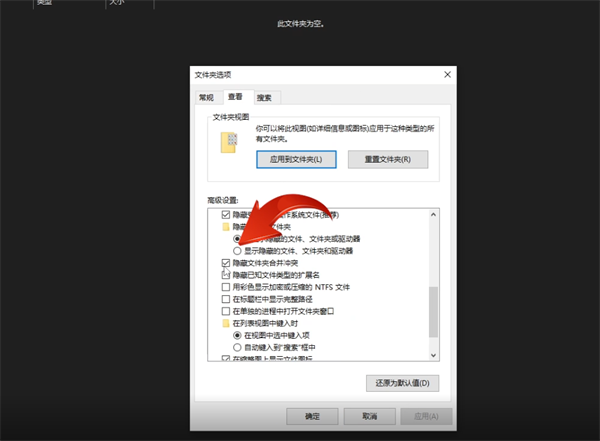
Task: Open the 查看 tab
Action: (235, 97)
